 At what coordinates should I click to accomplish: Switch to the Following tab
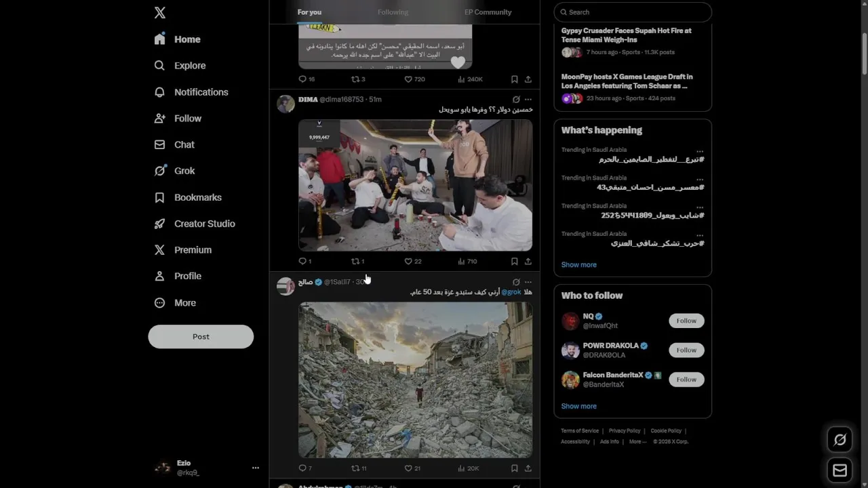point(393,12)
